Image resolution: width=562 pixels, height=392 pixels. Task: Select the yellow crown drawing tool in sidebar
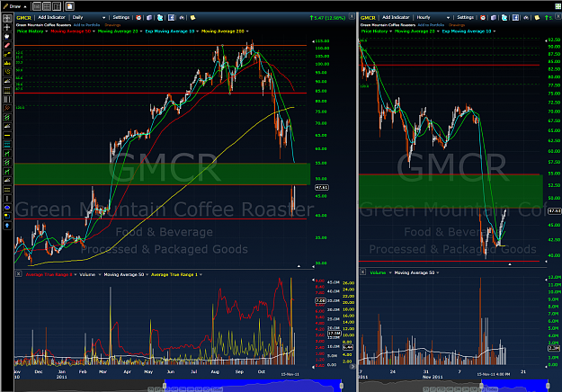7,63
